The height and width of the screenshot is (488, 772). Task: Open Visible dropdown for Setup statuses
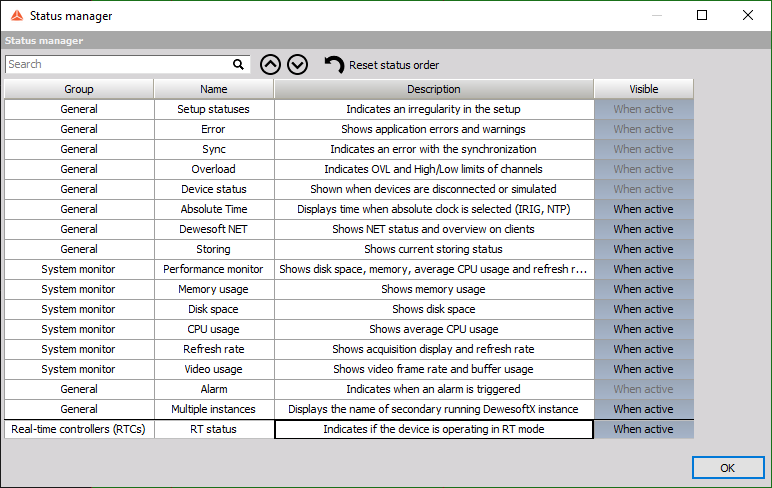643,109
